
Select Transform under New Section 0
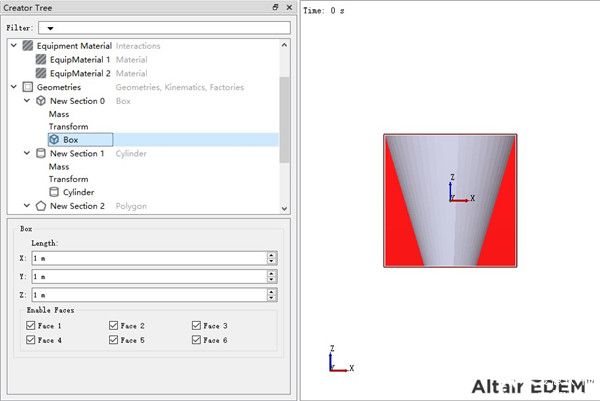(x=68, y=127)
